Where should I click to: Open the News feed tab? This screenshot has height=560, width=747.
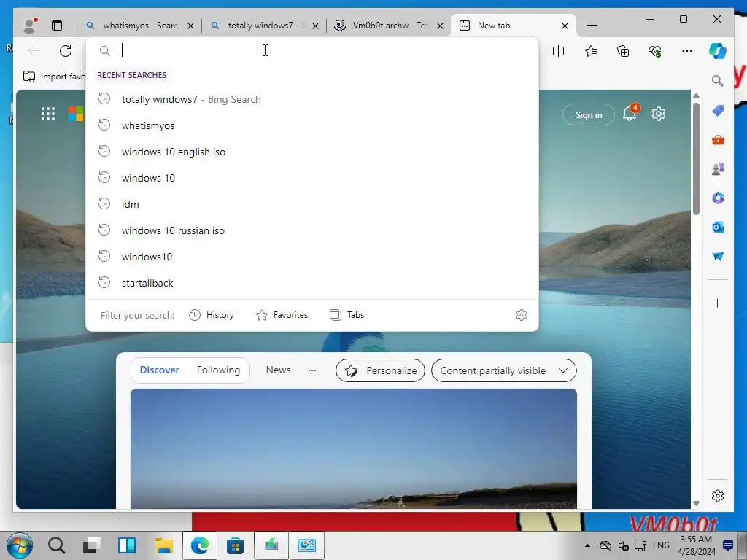[x=278, y=370]
